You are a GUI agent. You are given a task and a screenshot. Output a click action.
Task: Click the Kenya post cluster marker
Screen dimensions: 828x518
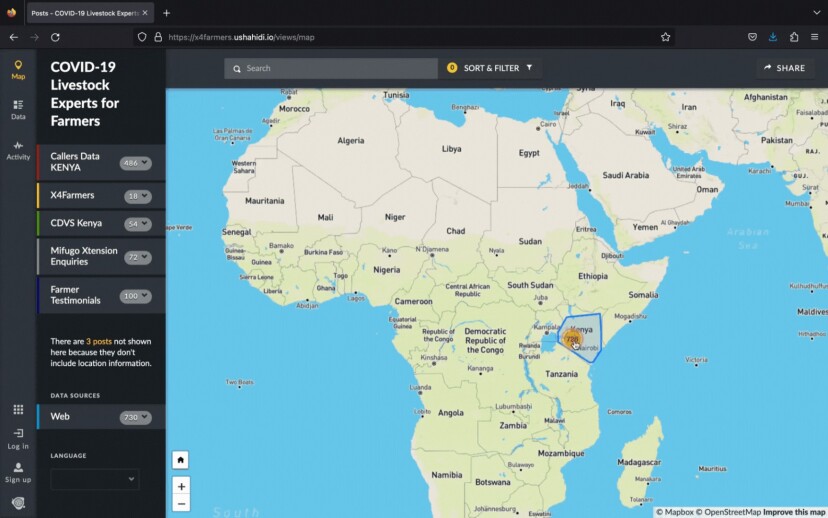(x=572, y=339)
